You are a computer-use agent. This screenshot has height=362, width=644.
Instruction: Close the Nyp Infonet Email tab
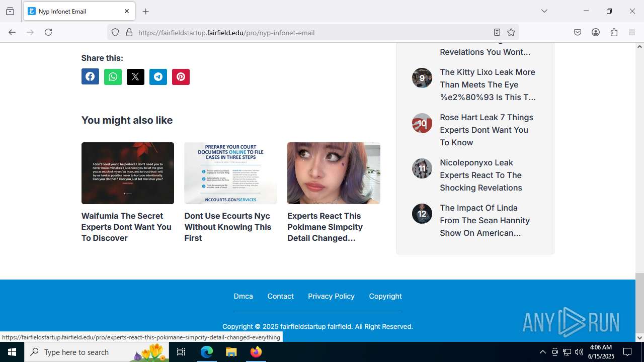click(127, 11)
